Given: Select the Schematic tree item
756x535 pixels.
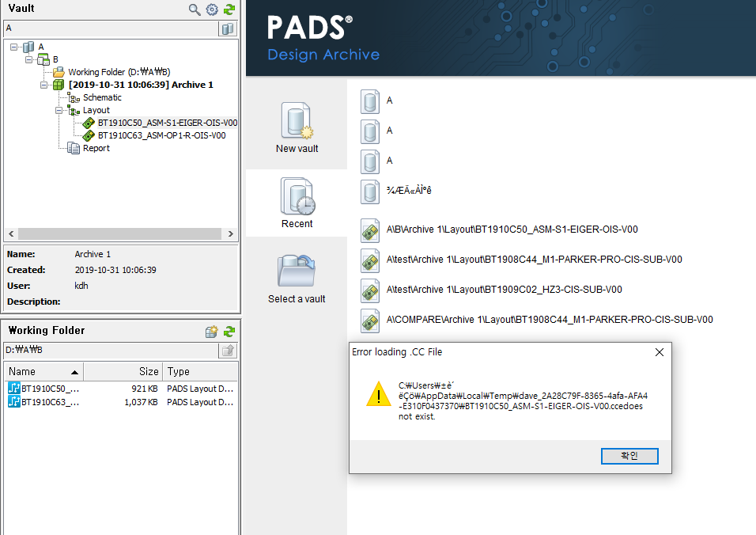Looking at the screenshot, I should [102, 97].
